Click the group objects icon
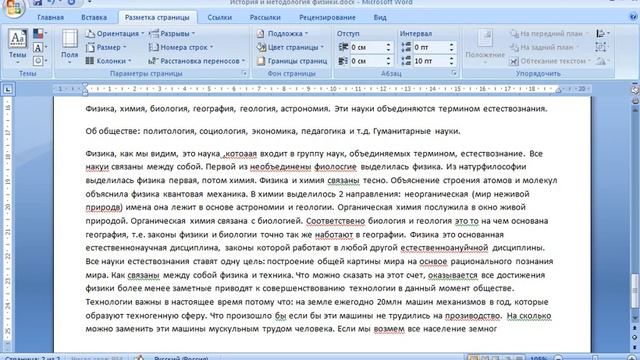This screenshot has height=360, width=640. pos(600,47)
